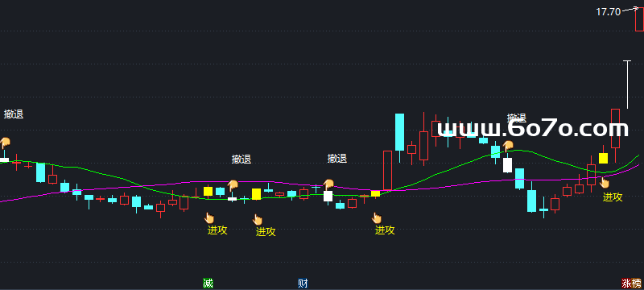Click the yellow candlestick near the rightmost 进攻

603,158
